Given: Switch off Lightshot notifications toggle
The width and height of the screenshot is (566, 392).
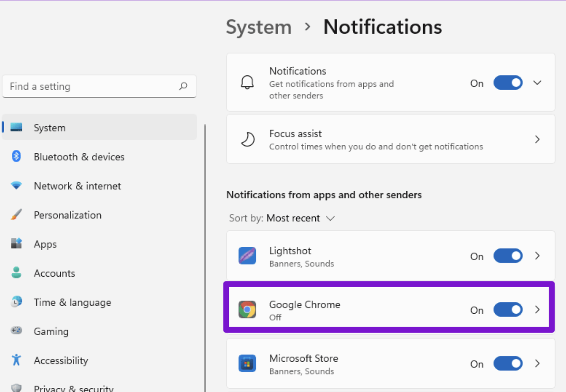Looking at the screenshot, I should point(508,256).
